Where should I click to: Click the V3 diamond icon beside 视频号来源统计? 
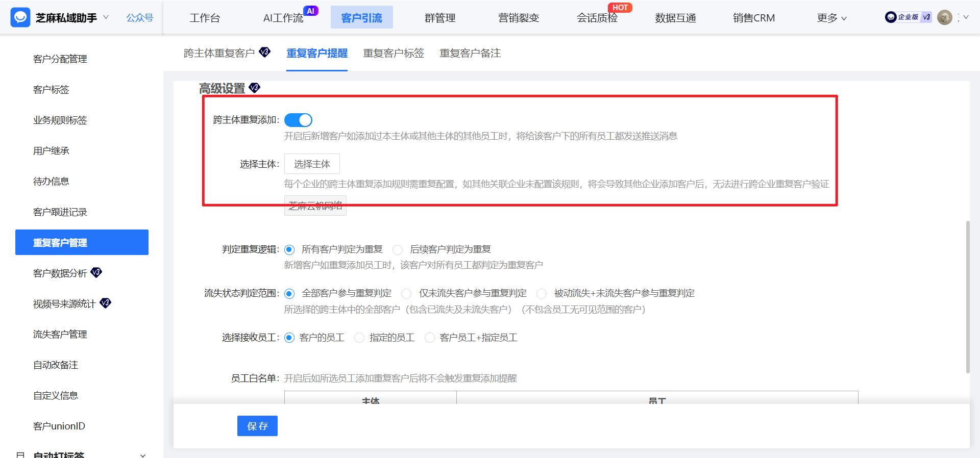[105, 302]
